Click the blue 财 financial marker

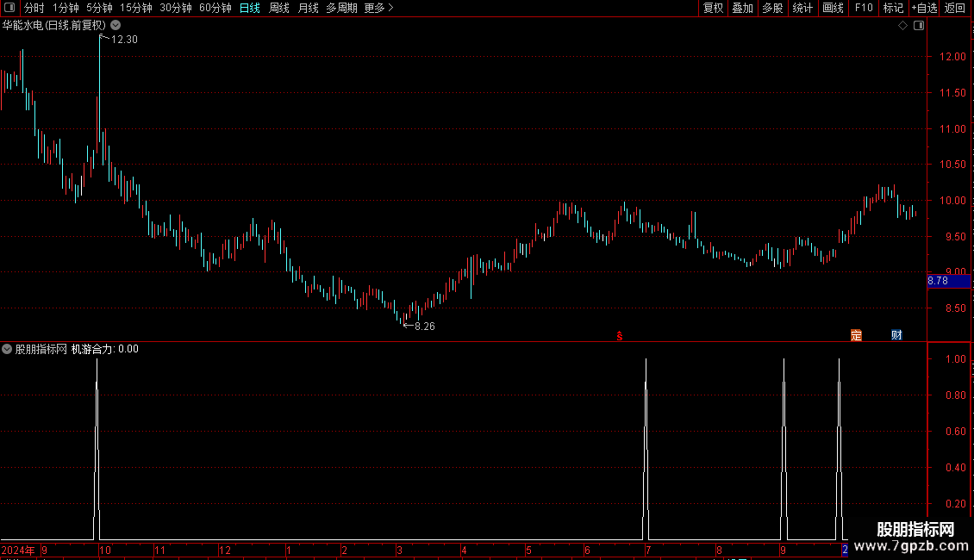pos(896,335)
